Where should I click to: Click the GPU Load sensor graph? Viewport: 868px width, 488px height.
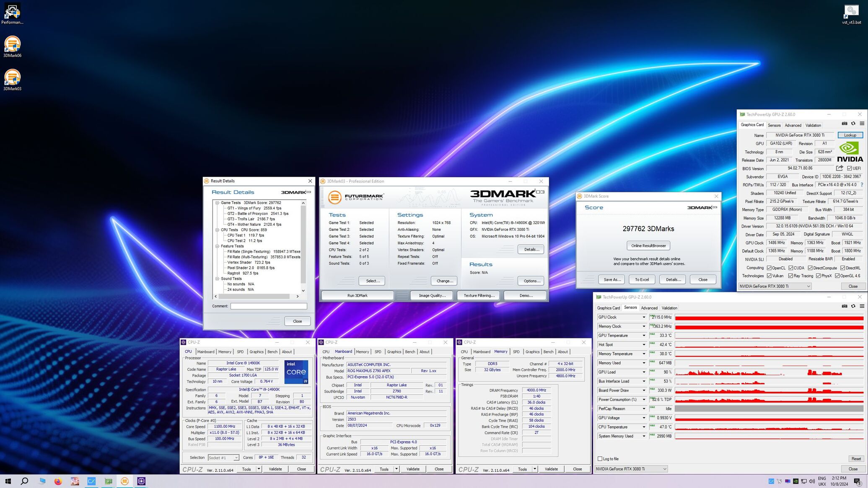(769, 372)
